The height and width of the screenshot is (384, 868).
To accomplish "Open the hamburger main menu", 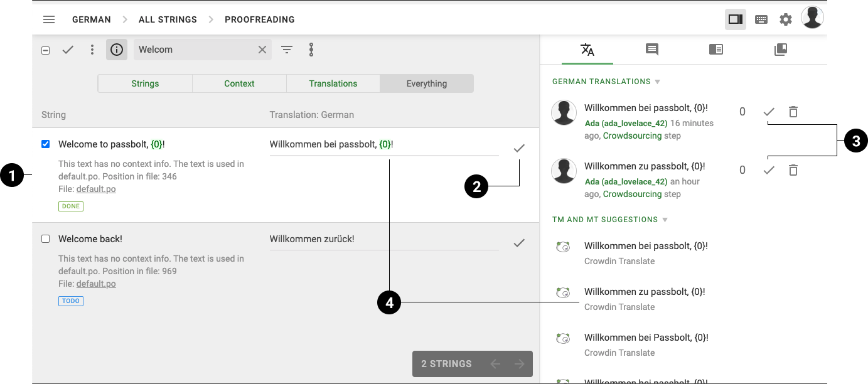I will click(49, 19).
